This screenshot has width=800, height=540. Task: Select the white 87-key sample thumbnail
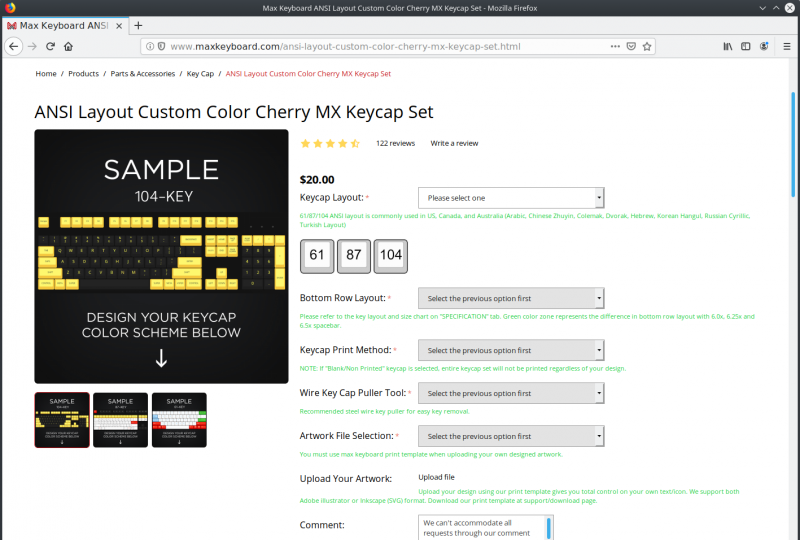[x=120, y=420]
